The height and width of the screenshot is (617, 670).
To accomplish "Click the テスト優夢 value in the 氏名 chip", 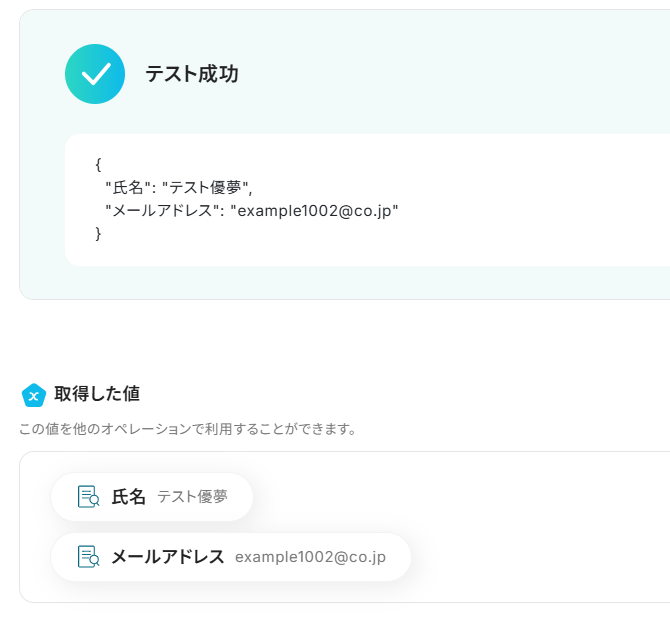I will click(x=192, y=497).
